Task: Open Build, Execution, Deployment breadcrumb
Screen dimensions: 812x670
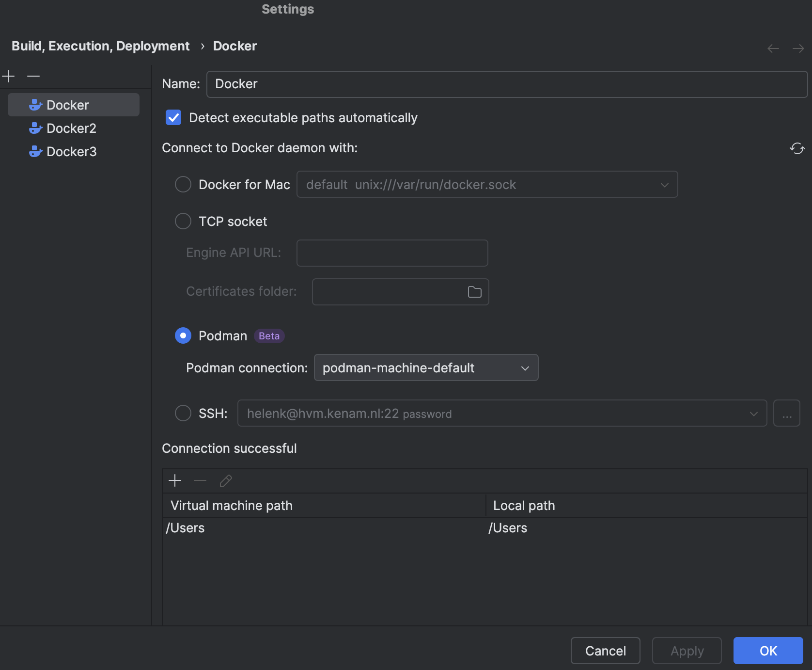Action: 100,46
